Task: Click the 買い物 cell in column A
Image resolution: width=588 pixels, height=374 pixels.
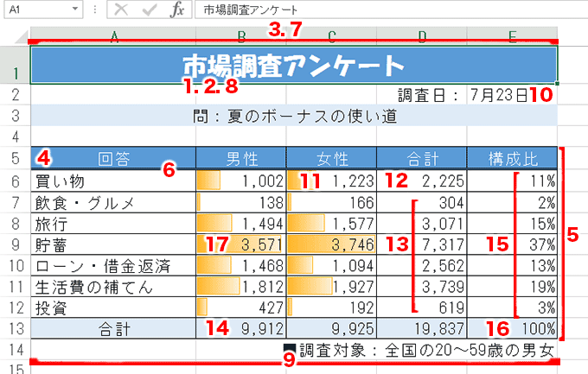Action: point(112,180)
